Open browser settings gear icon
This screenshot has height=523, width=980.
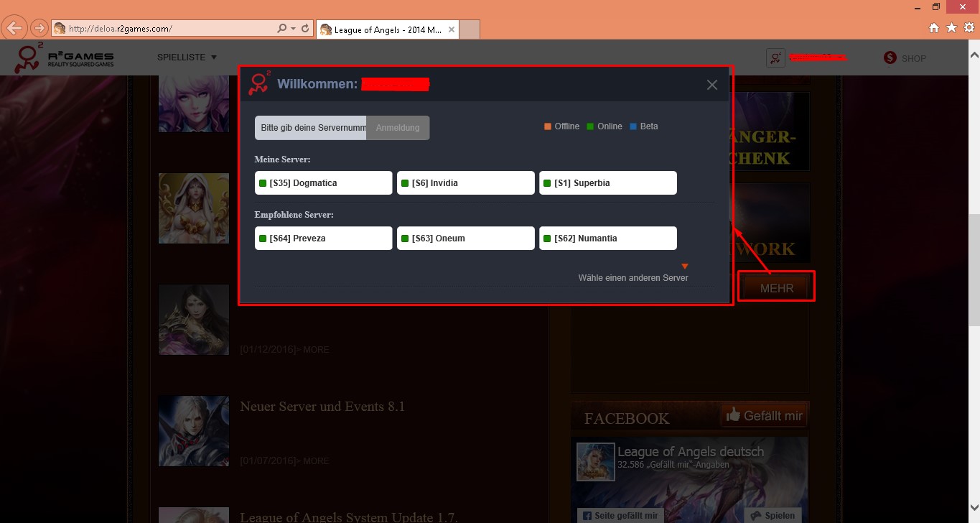[x=968, y=28]
